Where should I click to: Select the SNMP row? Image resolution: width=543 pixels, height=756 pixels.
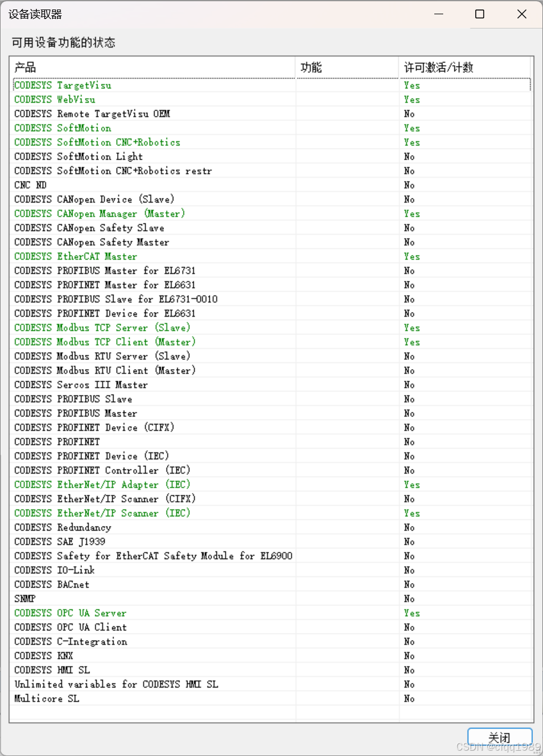point(271,598)
